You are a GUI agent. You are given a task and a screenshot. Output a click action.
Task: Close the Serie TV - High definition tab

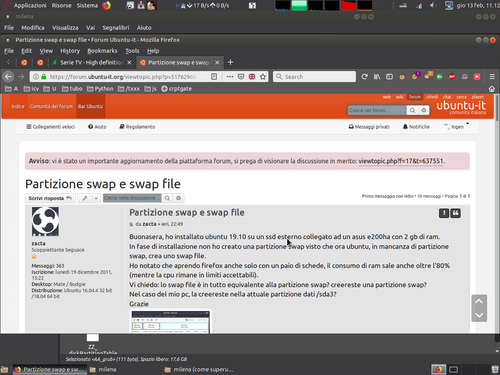(x=129, y=62)
